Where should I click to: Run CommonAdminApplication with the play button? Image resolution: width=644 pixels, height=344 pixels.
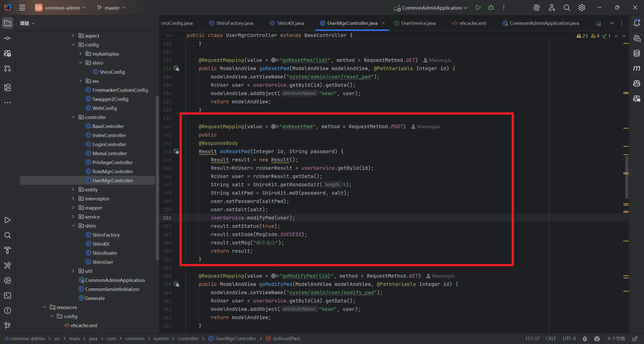478,8
